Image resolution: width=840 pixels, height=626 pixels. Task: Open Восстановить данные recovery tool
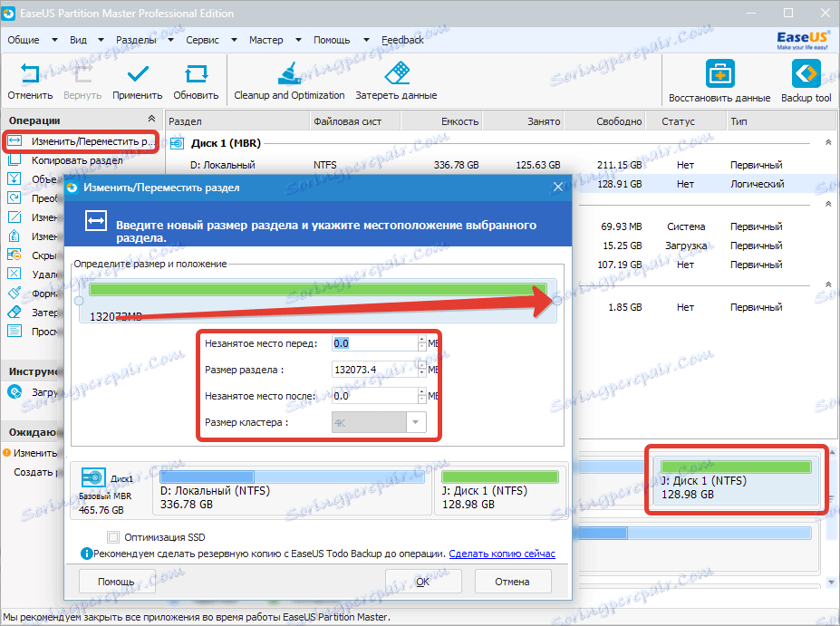point(719,81)
